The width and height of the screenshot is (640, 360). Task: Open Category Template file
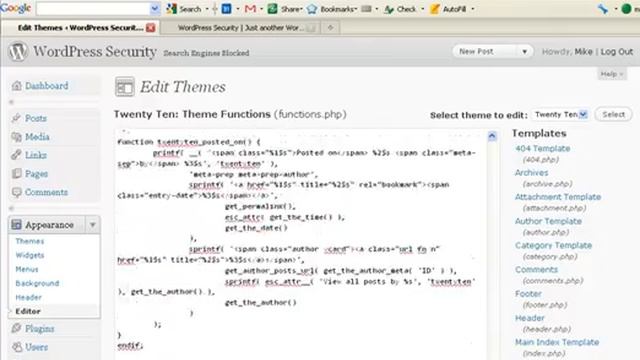coord(553,245)
